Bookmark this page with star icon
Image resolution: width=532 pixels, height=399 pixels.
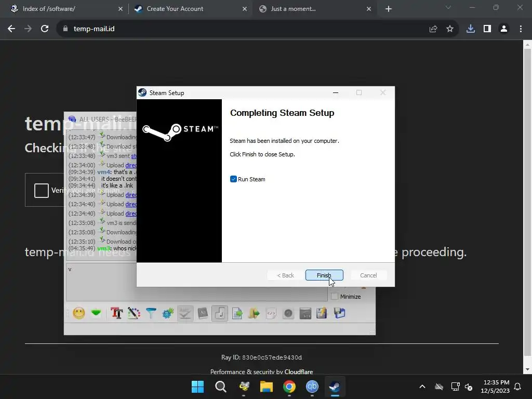[450, 29]
